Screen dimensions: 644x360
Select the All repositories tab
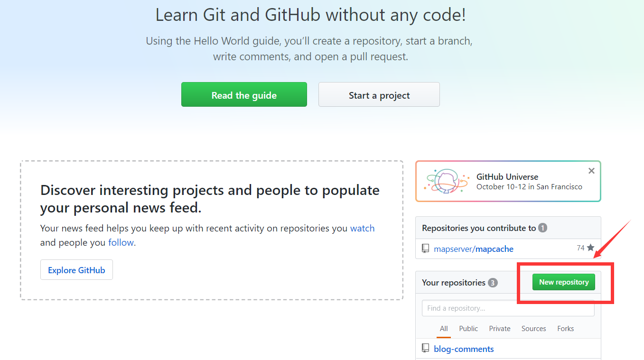(444, 328)
